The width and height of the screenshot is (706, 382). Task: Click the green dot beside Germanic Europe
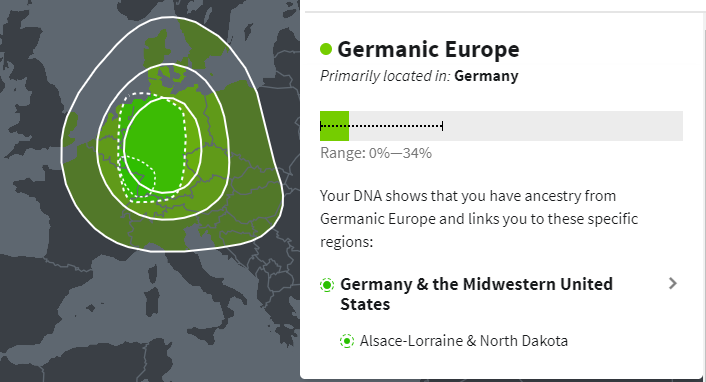(x=326, y=49)
